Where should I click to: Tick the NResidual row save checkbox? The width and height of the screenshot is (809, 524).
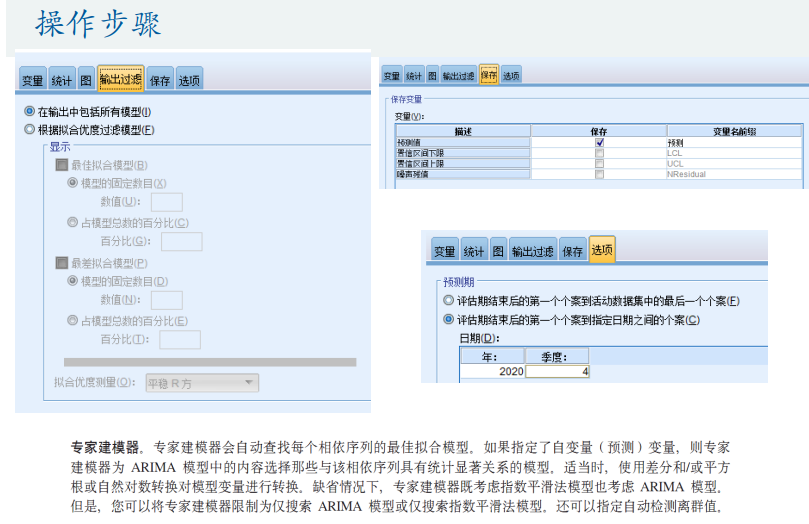pos(599,174)
